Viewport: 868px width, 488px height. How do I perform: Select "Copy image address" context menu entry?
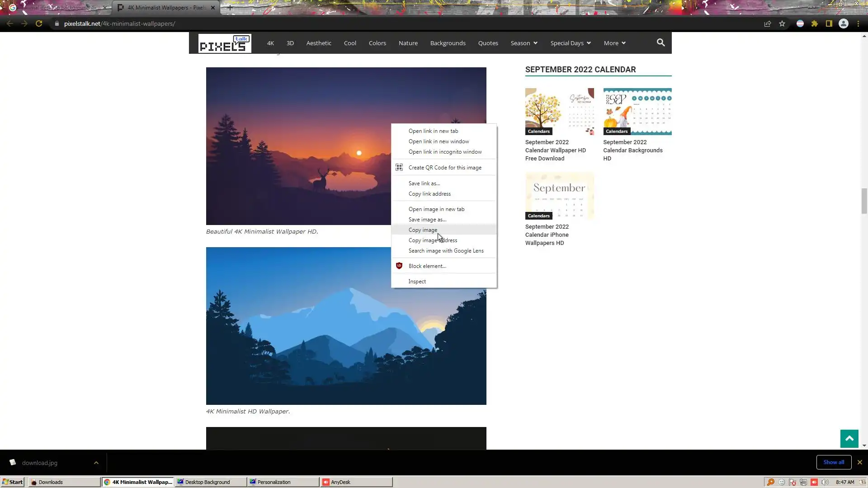click(433, 240)
